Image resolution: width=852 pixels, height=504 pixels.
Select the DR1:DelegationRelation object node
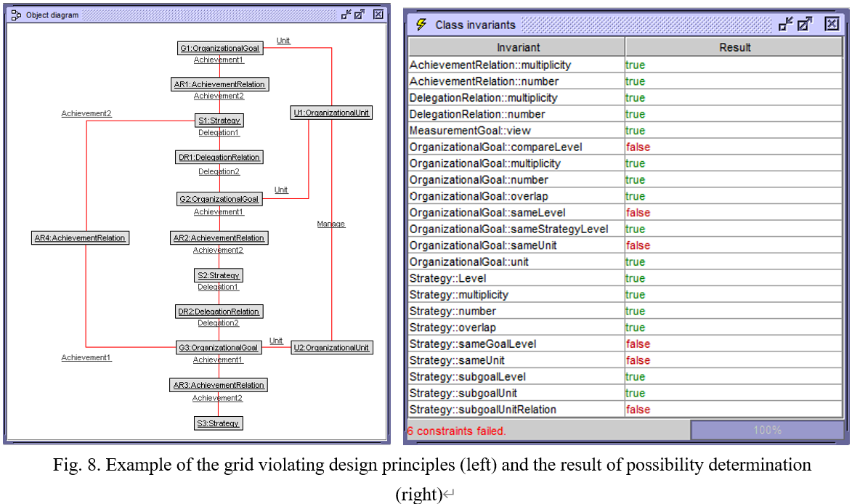[219, 157]
